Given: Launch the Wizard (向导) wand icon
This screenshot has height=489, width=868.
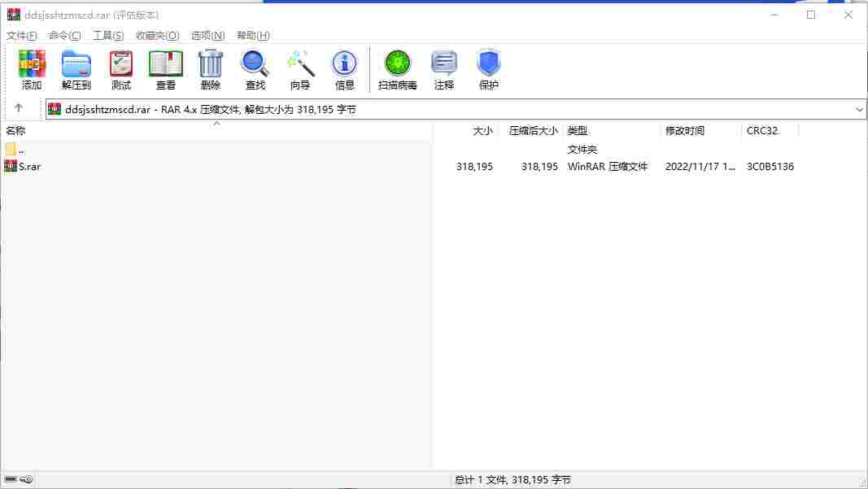Looking at the screenshot, I should click(300, 69).
